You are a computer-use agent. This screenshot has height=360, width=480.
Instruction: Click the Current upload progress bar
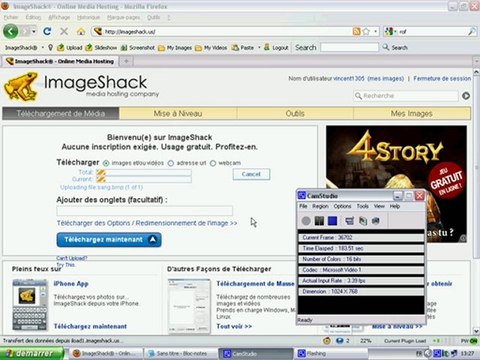(144, 179)
